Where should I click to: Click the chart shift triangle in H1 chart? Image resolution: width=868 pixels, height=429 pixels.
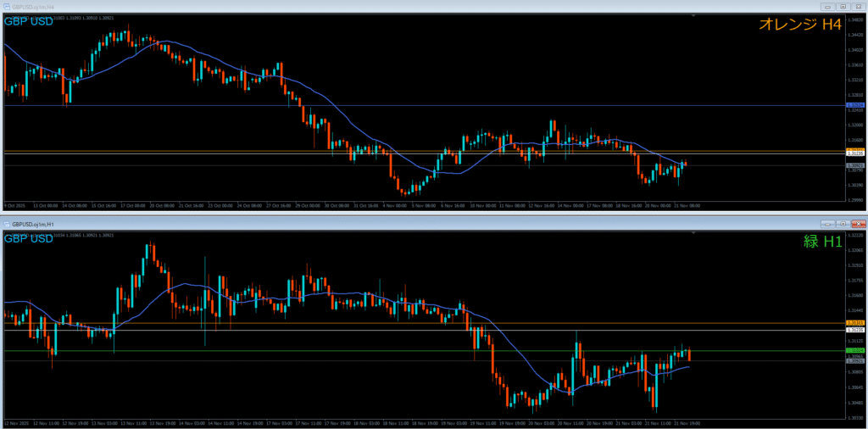(x=695, y=232)
